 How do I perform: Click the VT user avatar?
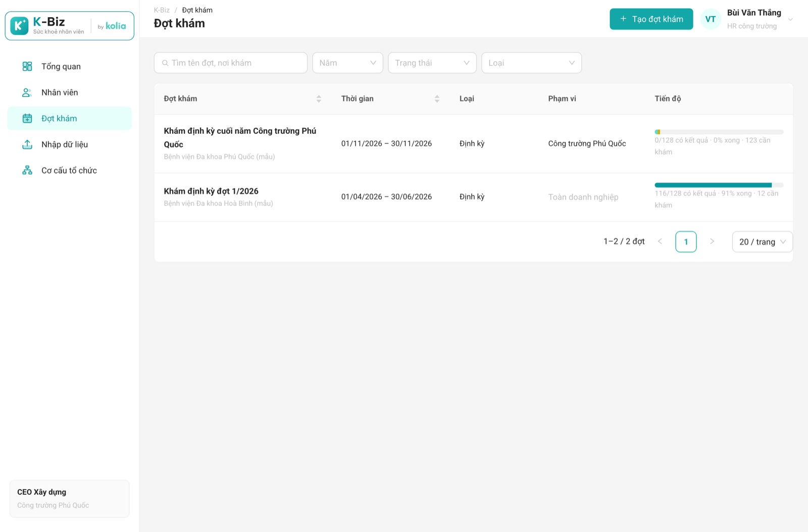point(711,19)
